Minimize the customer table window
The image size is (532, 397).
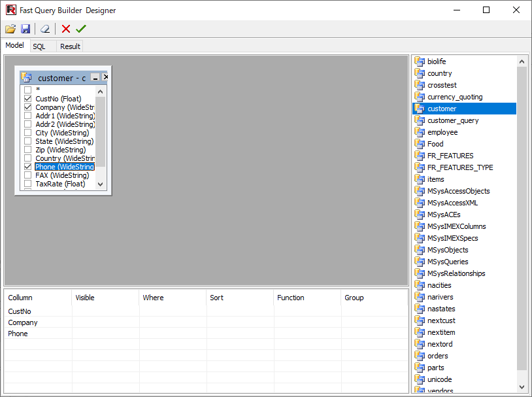coord(95,78)
